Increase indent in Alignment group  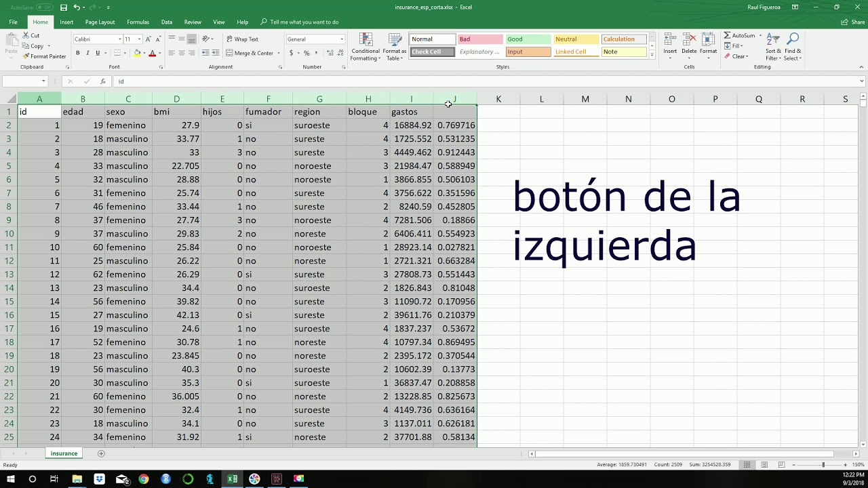[215, 53]
